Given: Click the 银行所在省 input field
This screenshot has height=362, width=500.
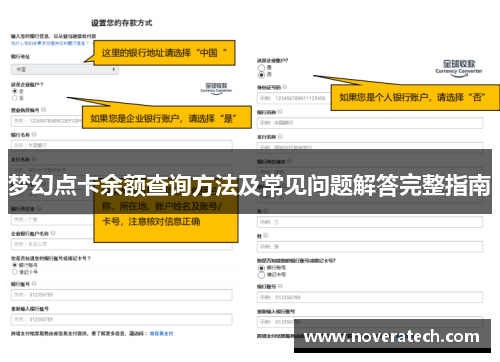Looking at the screenshot, I should [52, 220].
